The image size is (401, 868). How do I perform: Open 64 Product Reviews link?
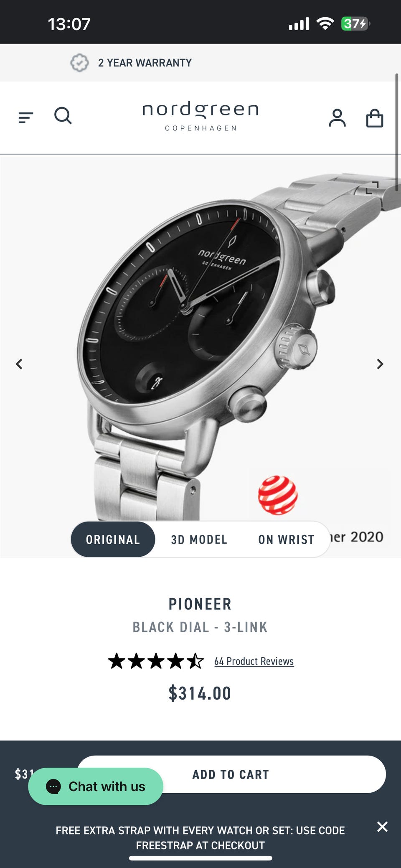tap(254, 661)
